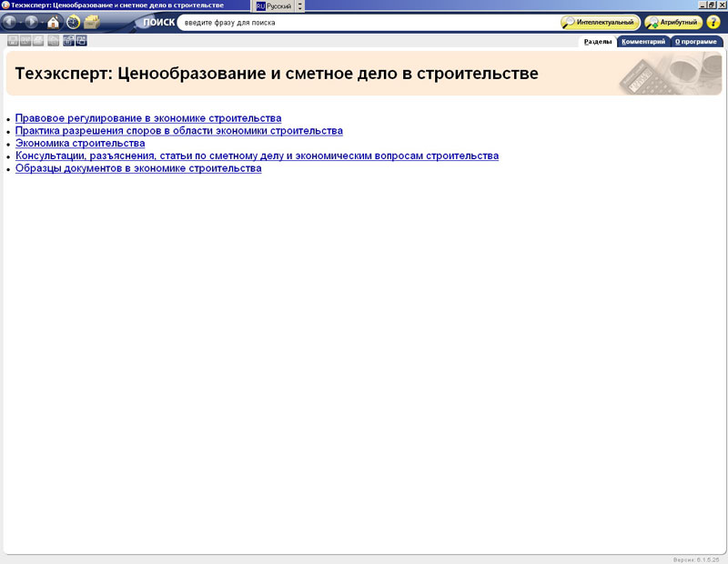Open the folders icon in toolbar
Viewport: 728px width, 564px height.
pos(92,22)
